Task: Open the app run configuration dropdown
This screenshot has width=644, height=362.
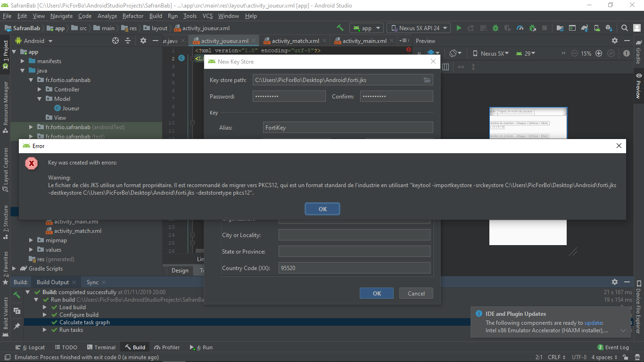Action: [366, 28]
